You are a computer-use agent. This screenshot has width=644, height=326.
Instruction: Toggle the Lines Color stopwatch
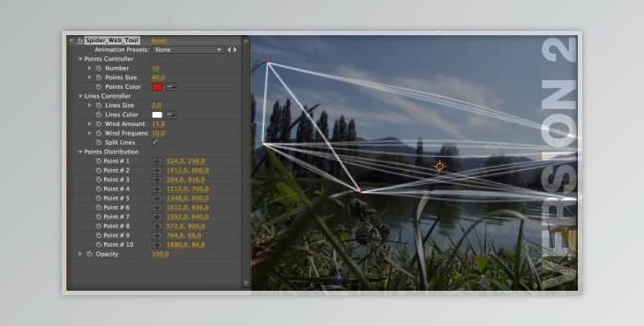(x=99, y=115)
